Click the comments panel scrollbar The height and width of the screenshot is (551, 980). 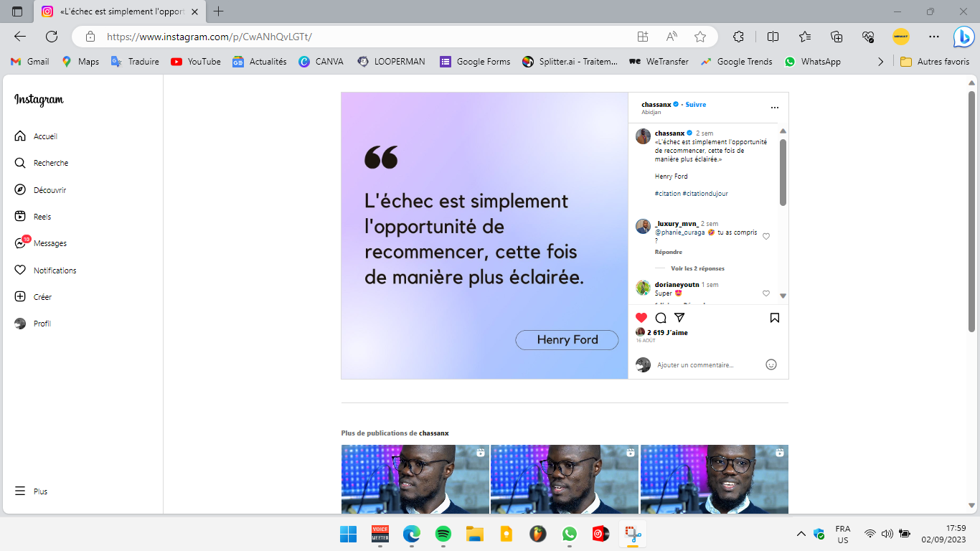[783, 172]
